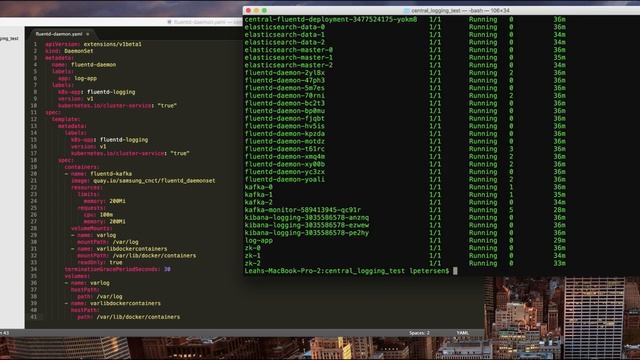Click line 1 apiVersion extensions/v1beta1

click(93, 44)
